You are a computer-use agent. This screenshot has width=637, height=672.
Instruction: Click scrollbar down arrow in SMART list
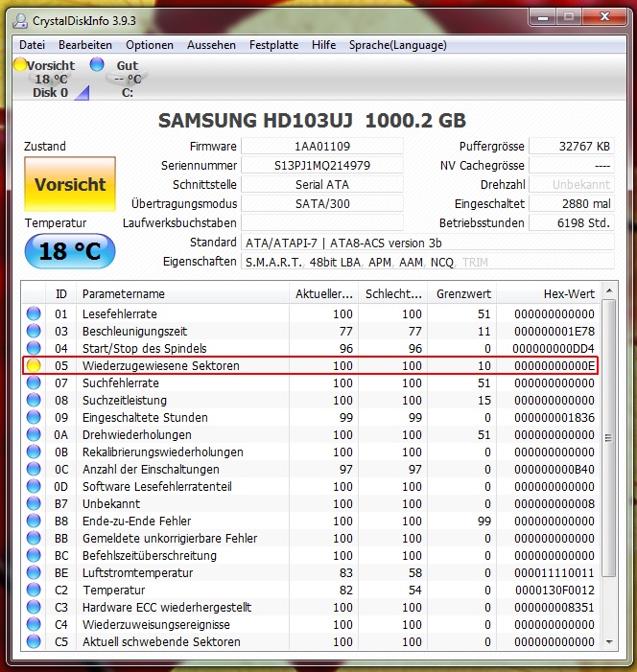(609, 642)
